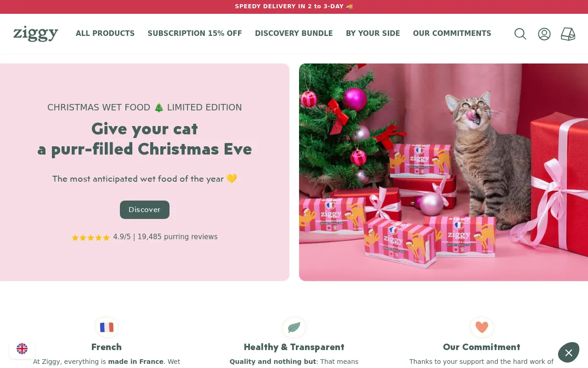Open the All Products menu
Viewport: 588px width, 368px height.
tap(105, 34)
